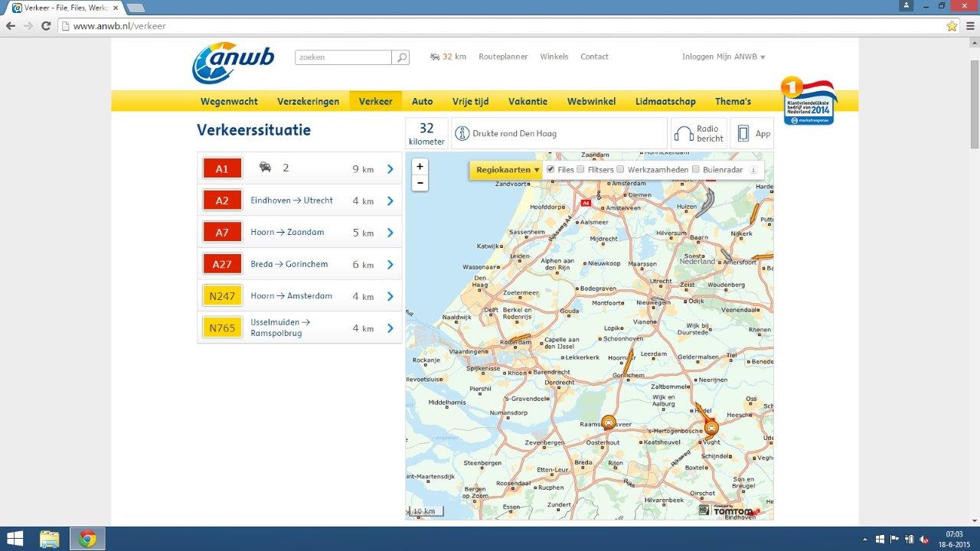Click the Hoorn → Amsterdam route link
The height and width of the screenshot is (551, 980).
point(292,296)
